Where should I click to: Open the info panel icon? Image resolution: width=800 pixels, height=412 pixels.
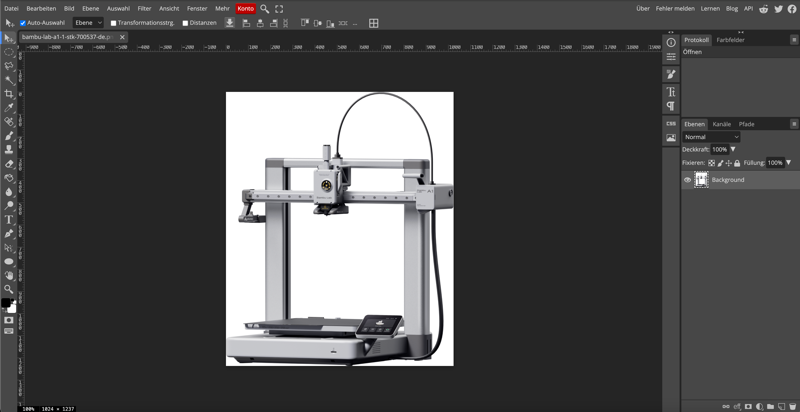(x=671, y=40)
